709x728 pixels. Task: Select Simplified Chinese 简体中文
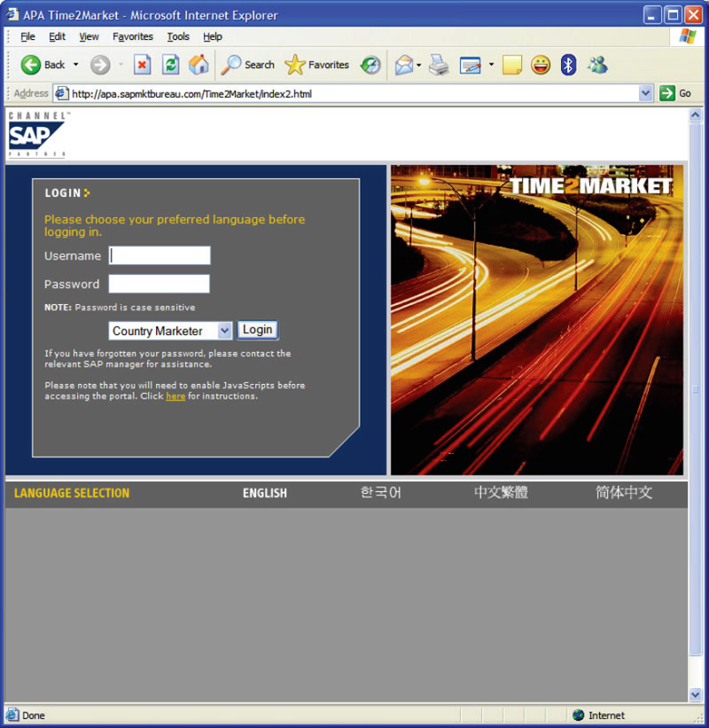coord(624,492)
